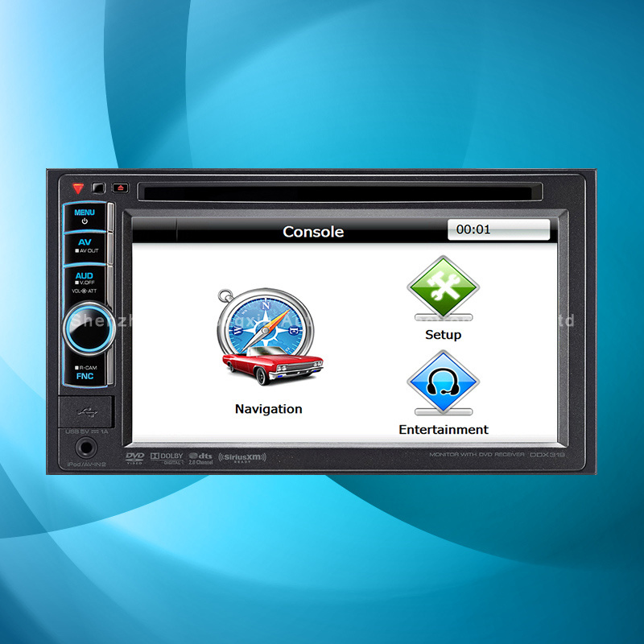
Task: Tap the AV / AV OUT button
Action: 86,247
